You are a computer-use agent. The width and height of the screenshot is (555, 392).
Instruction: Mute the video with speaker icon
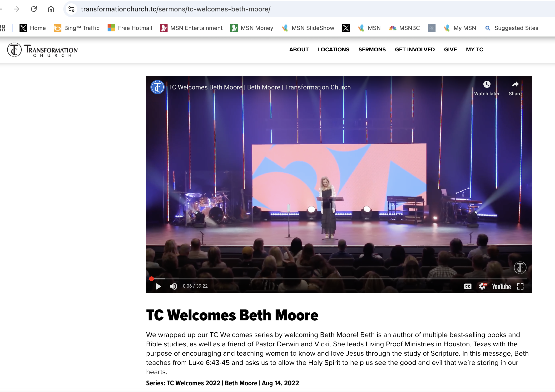[173, 286]
